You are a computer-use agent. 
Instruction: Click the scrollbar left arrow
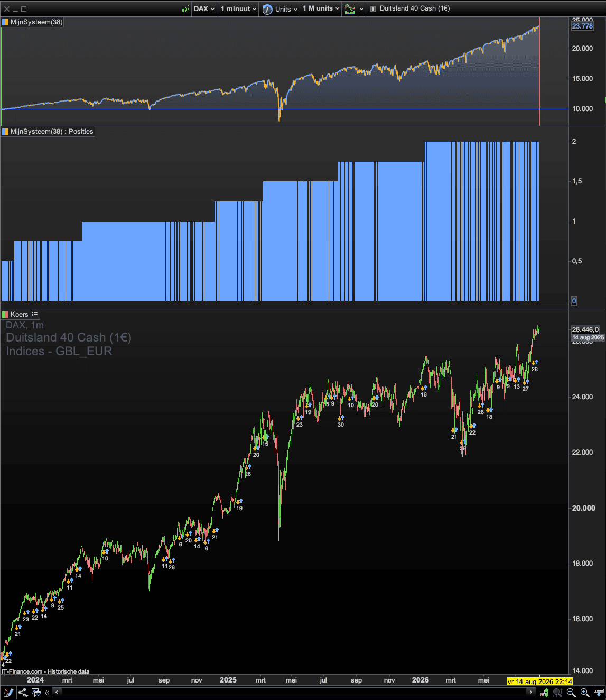tap(57, 692)
